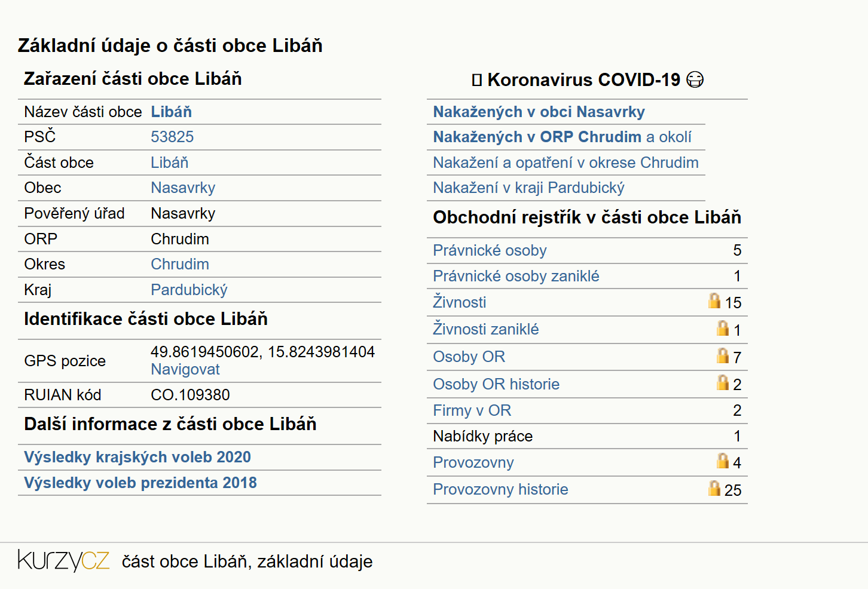Screen dimensions: 868x589
Task: Open Nakažení a opatření v okrese Chrudim
Action: (x=566, y=162)
